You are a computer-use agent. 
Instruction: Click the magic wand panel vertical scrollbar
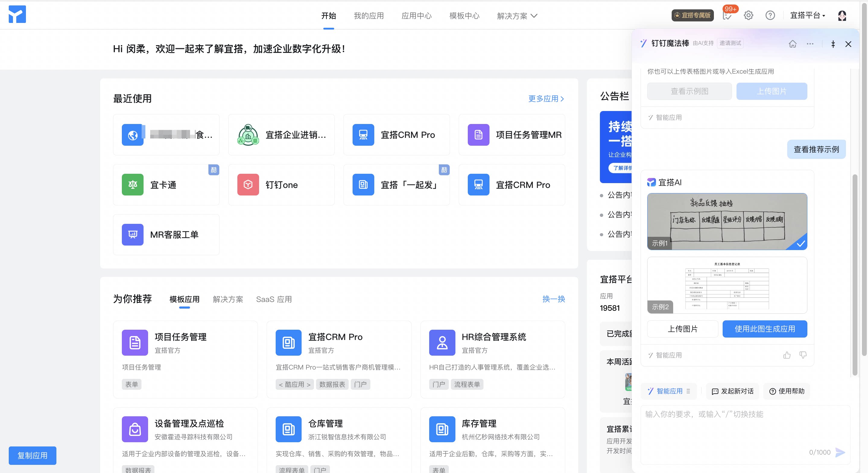click(x=855, y=275)
